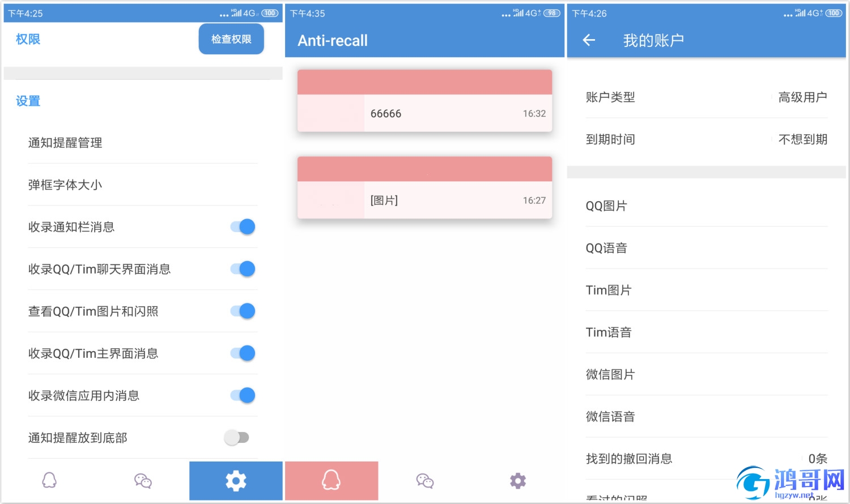
Task: Open QQ图片 entry
Action: click(707, 206)
